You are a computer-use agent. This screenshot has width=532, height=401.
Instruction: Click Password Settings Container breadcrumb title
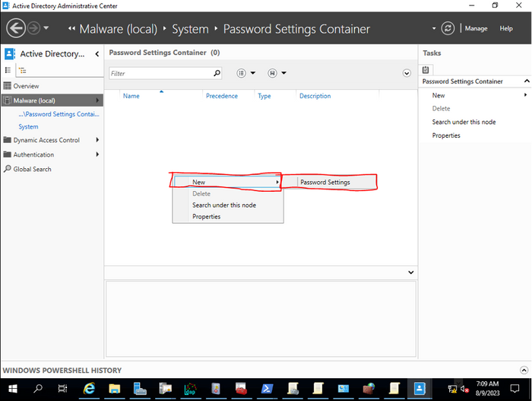click(x=296, y=29)
